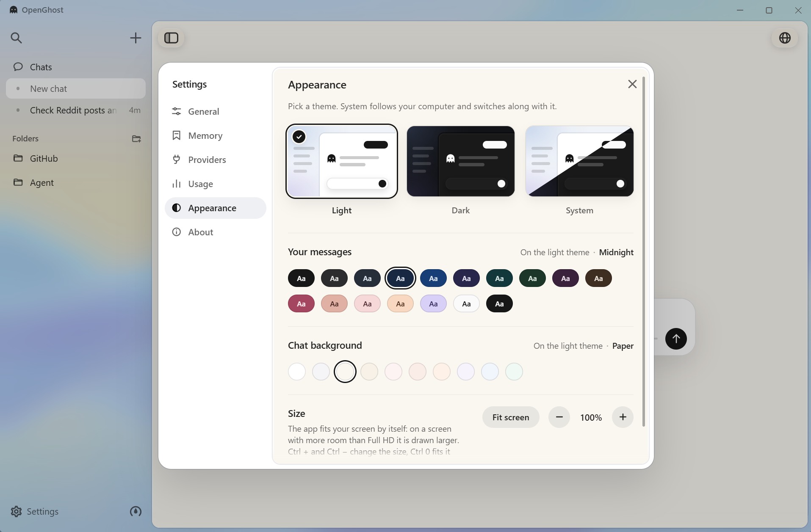Viewport: 811px width, 532px height.
Task: Click the Fit screen button
Action: [x=511, y=417]
